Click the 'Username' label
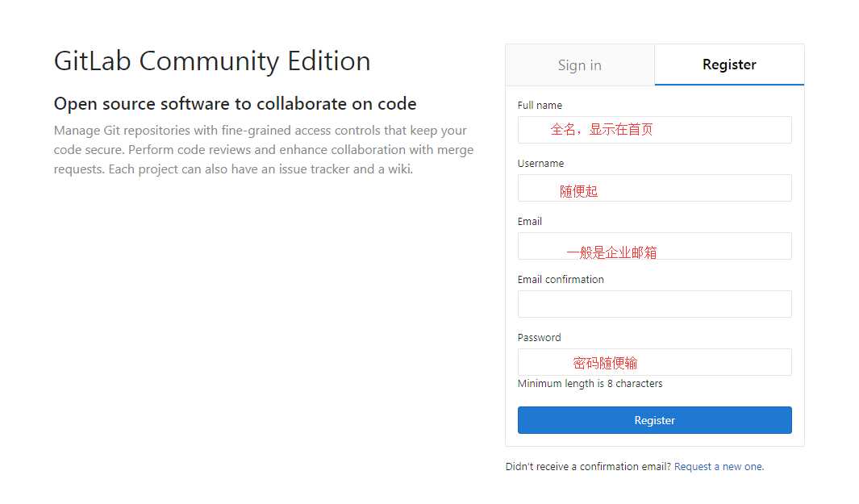 pos(540,163)
